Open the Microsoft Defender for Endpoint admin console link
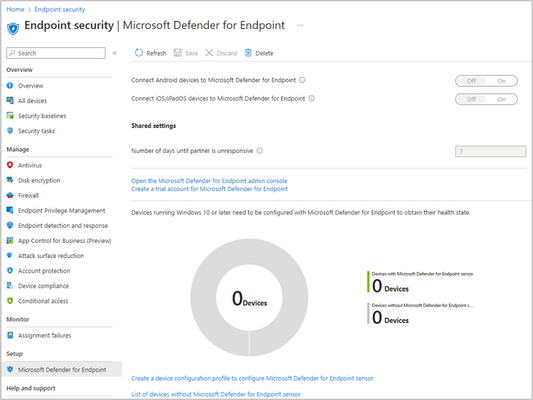 pyautogui.click(x=209, y=181)
